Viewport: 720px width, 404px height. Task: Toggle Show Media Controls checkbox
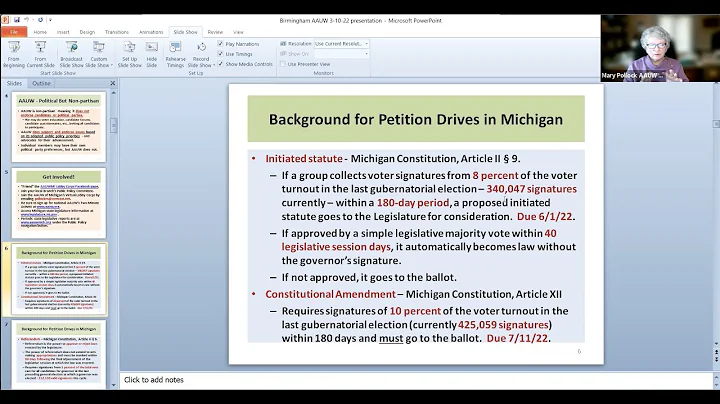[x=220, y=64]
